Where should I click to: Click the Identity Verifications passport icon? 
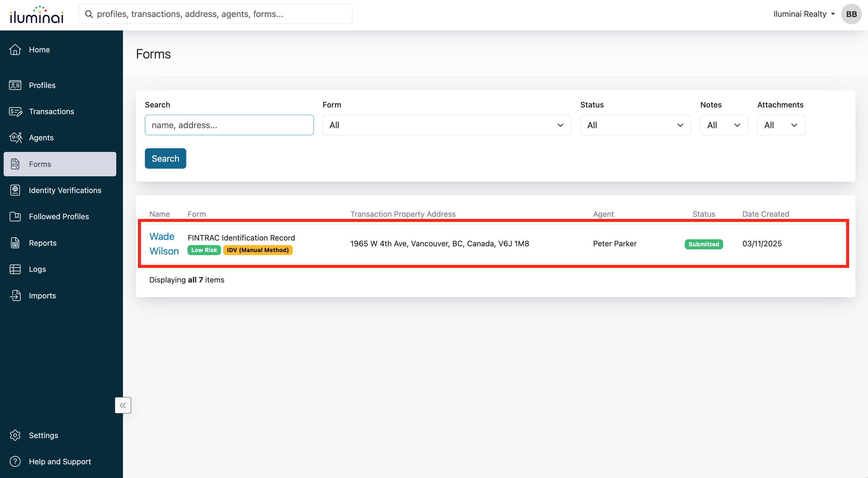coord(15,190)
